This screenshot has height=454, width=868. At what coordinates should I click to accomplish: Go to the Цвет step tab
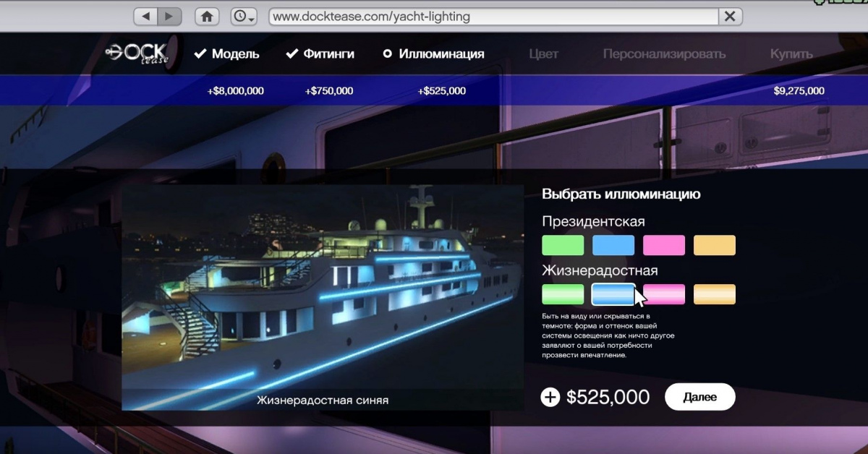coord(543,54)
